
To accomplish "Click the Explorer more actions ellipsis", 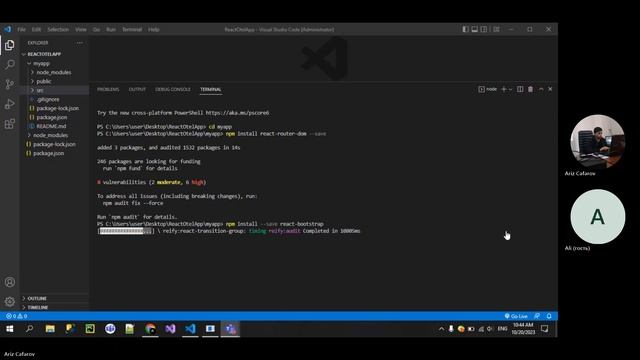I will point(80,42).
